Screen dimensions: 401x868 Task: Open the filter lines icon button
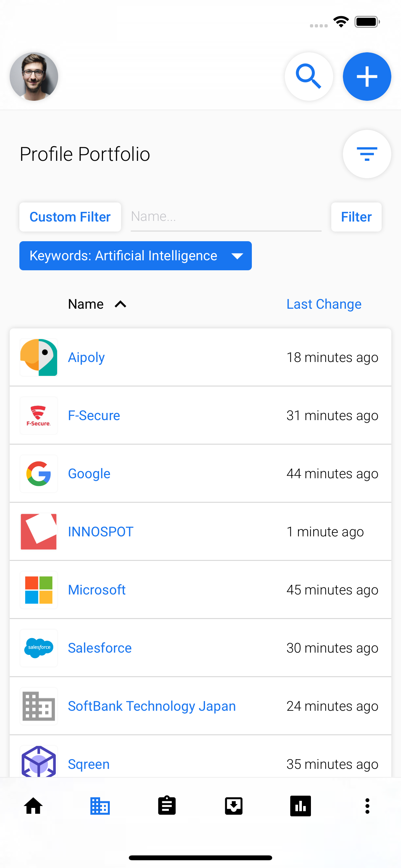click(x=367, y=154)
